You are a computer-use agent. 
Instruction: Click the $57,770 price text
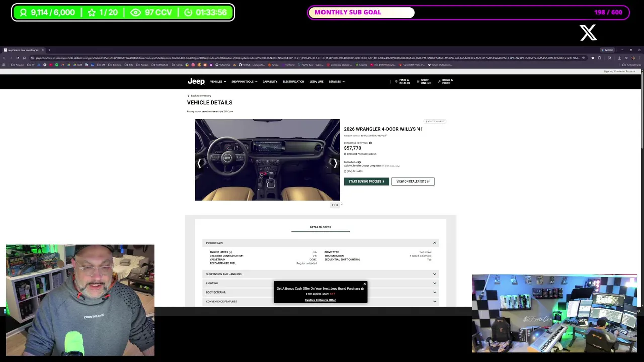pos(352,148)
